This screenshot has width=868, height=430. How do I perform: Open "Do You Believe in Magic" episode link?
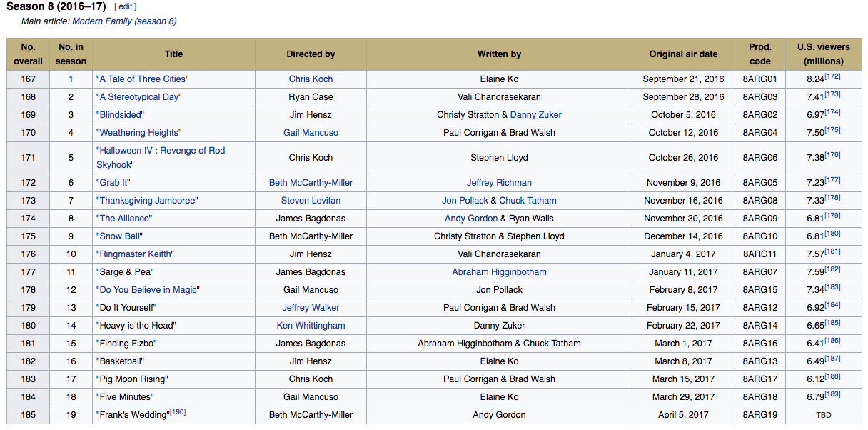148,290
